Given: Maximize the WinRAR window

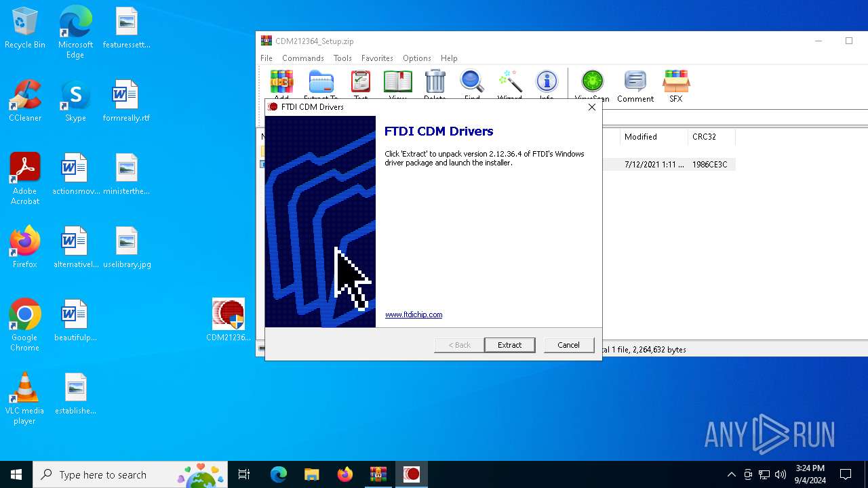Looking at the screenshot, I should (x=848, y=41).
